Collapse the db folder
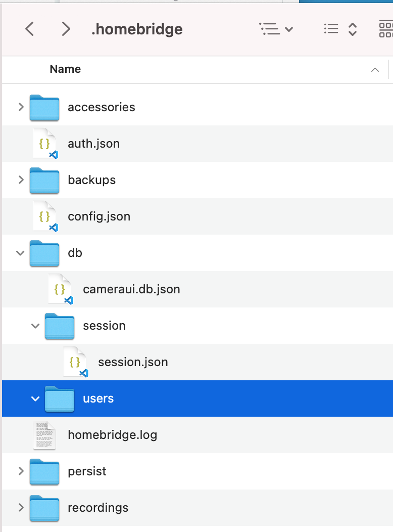 [21, 253]
